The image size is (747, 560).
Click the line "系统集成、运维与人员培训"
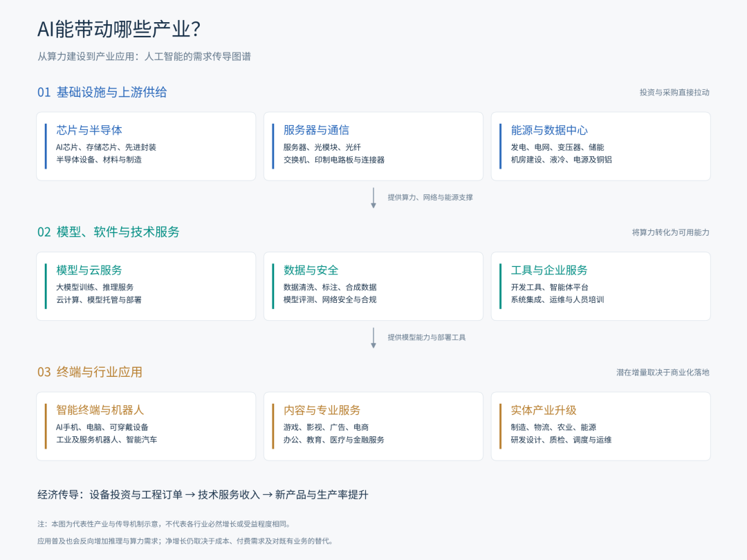[x=557, y=299]
